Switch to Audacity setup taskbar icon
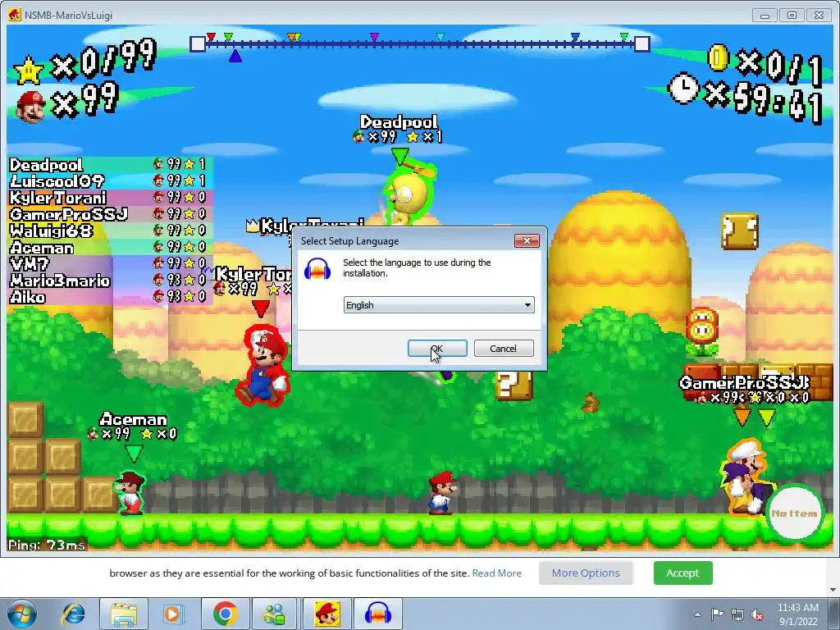The image size is (840, 630). coord(377,614)
